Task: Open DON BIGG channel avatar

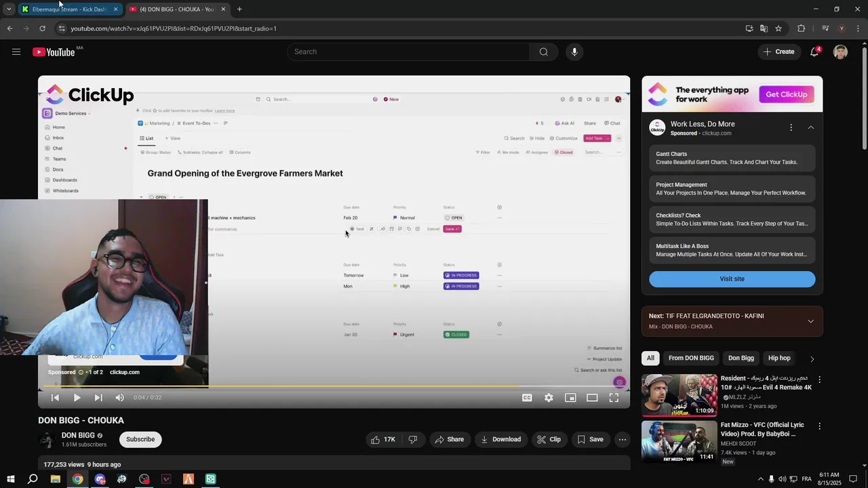Action: (47, 439)
